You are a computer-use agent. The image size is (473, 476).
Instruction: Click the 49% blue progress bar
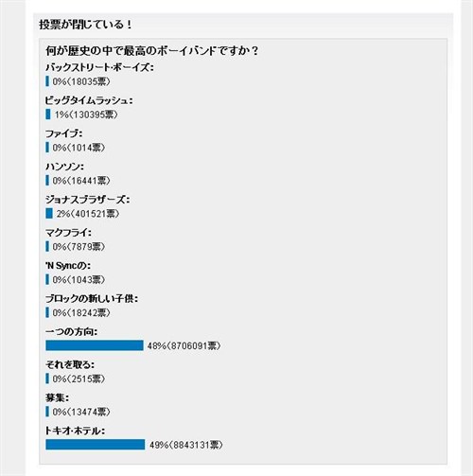click(x=96, y=445)
